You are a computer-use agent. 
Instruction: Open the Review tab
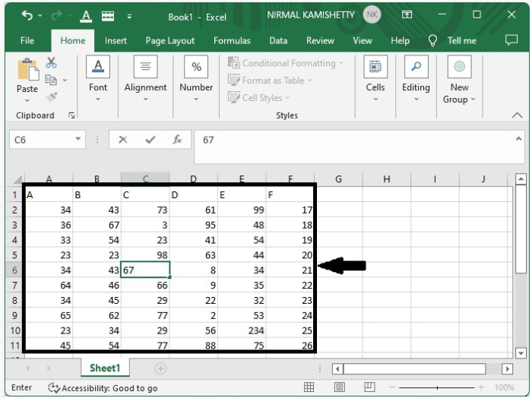pyautogui.click(x=320, y=41)
